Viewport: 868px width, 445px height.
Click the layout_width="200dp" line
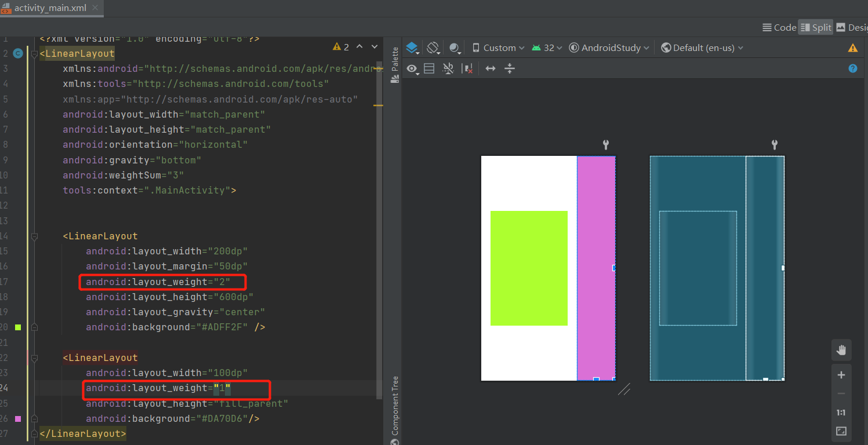pos(167,251)
